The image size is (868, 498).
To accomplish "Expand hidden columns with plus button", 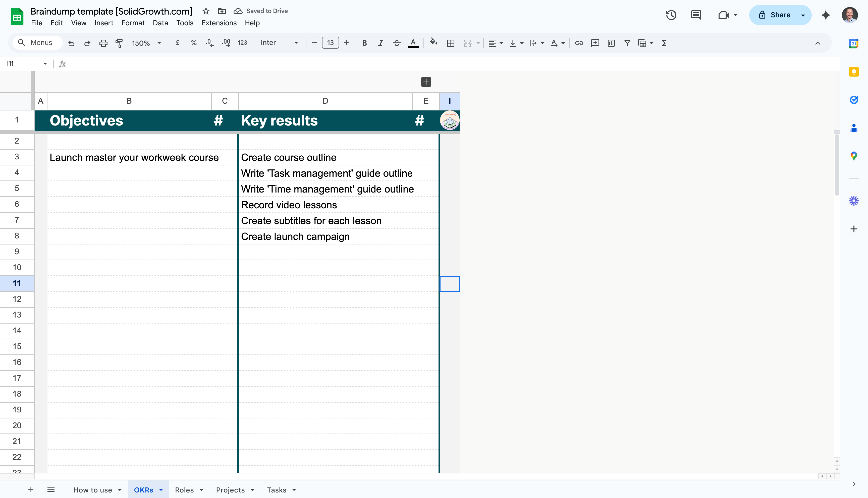I will tap(426, 82).
